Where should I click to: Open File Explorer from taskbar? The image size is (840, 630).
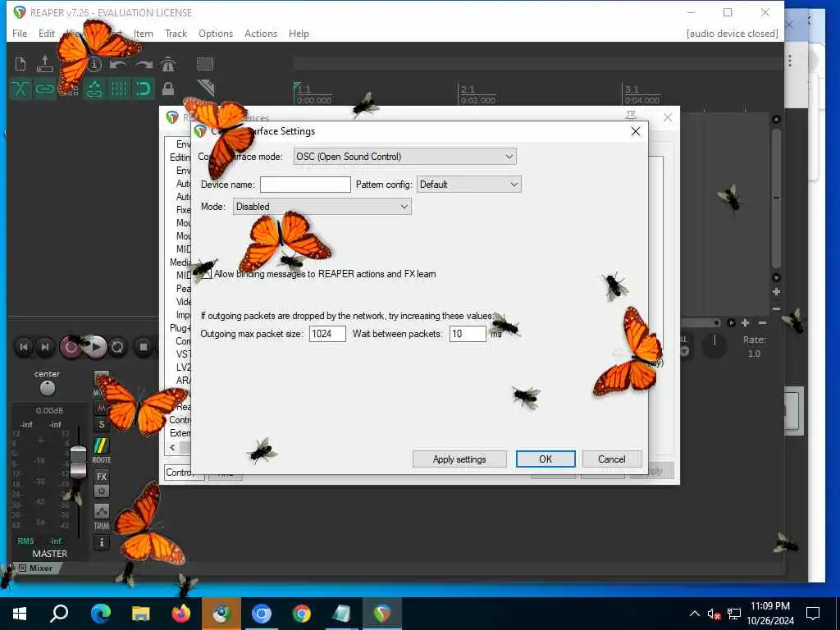coord(141,614)
